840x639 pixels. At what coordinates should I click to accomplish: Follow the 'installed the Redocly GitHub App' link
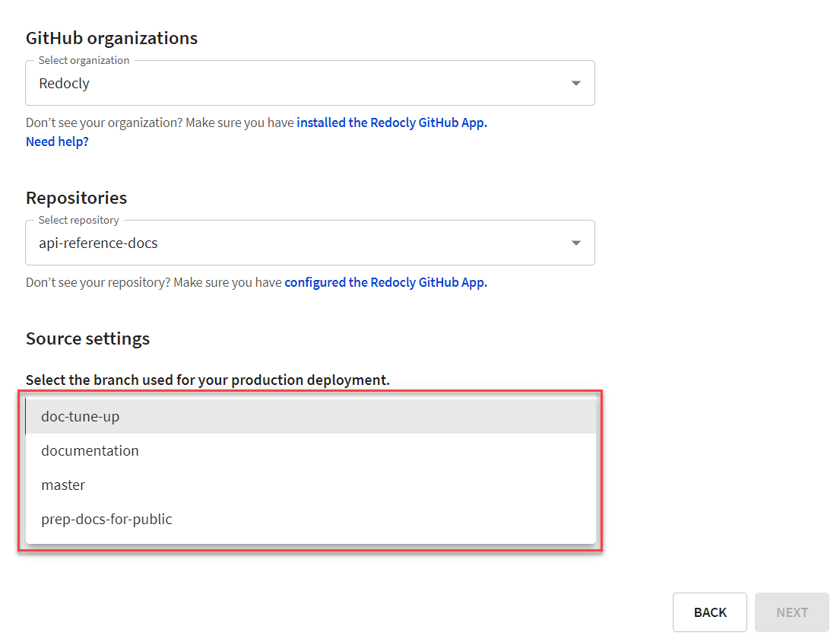(391, 122)
